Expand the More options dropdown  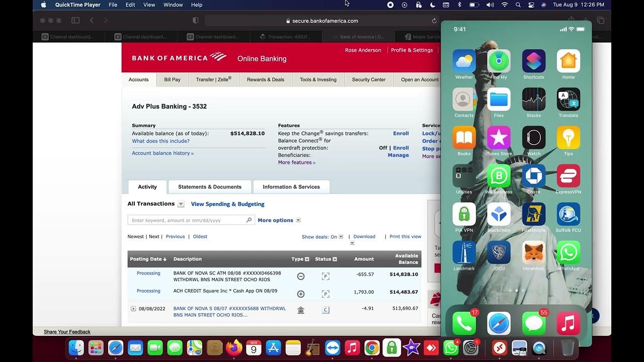298,220
